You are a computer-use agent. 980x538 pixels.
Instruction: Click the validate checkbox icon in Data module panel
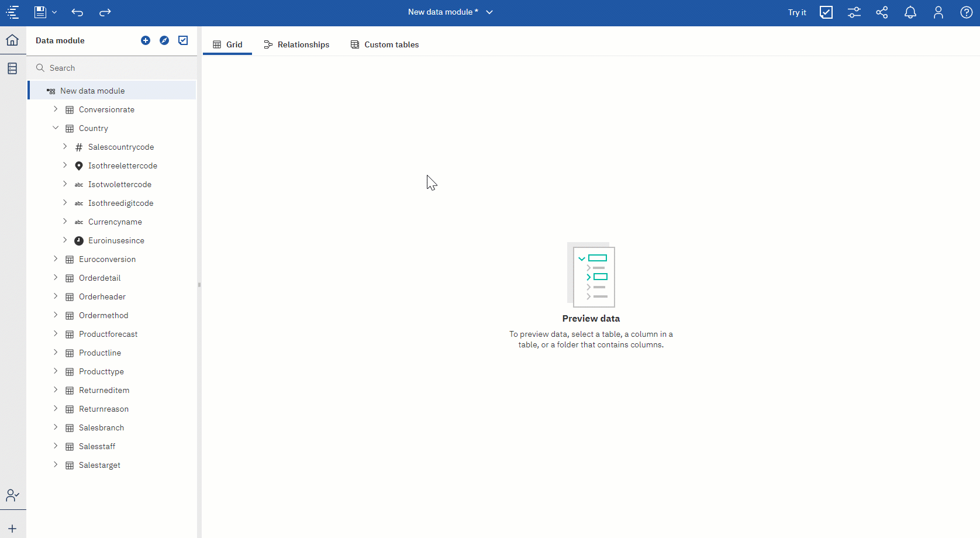[183, 40]
